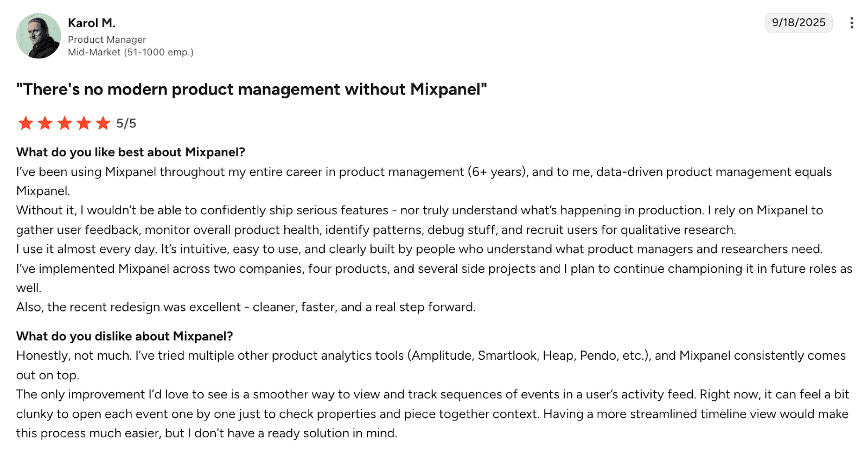Click the second rating star
The image size is (868, 453).
(x=45, y=123)
